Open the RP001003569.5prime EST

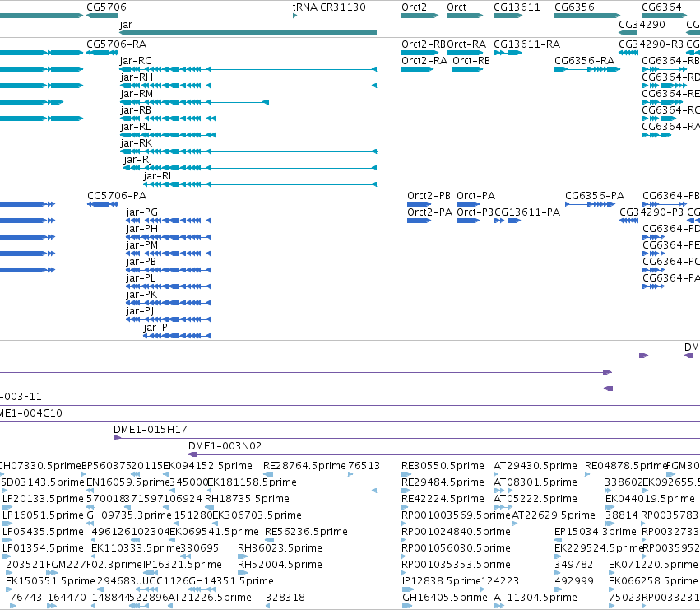[405, 524]
